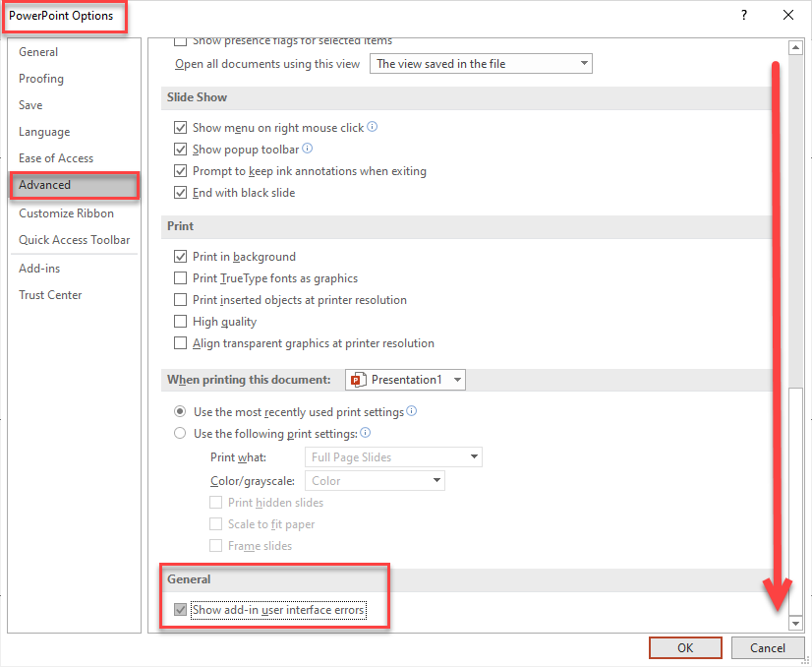Click the scrollbar up arrow
This screenshot has height=667, width=812.
coord(796,47)
